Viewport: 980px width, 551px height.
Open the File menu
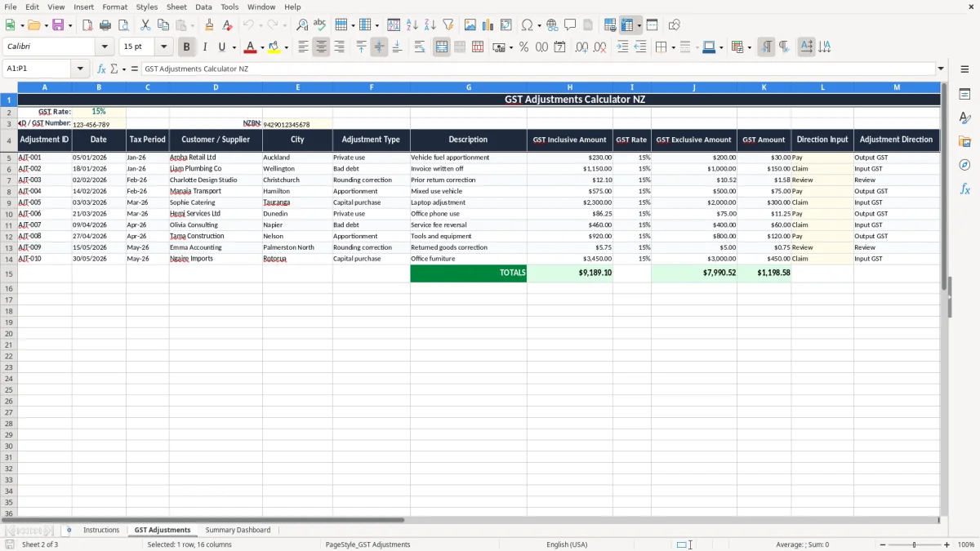[11, 7]
